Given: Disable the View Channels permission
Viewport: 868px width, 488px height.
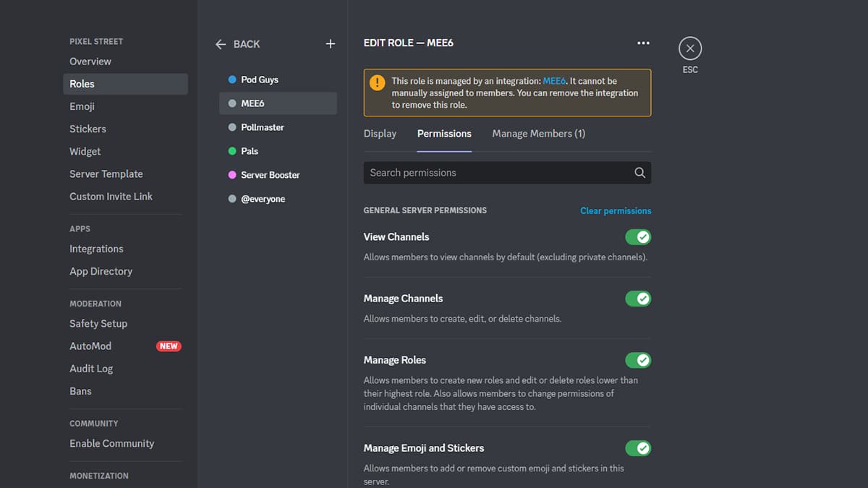Looking at the screenshot, I should point(638,236).
